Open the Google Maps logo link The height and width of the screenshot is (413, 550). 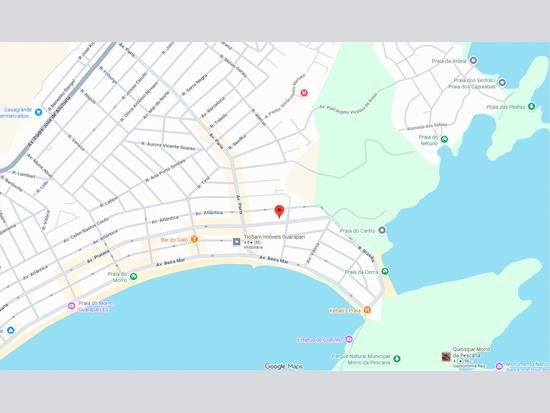pyautogui.click(x=284, y=366)
